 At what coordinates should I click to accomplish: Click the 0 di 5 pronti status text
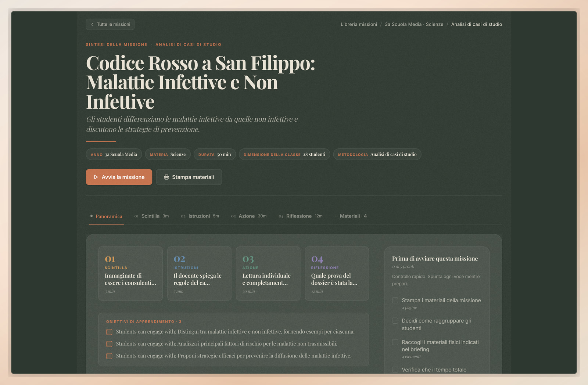tap(403, 266)
